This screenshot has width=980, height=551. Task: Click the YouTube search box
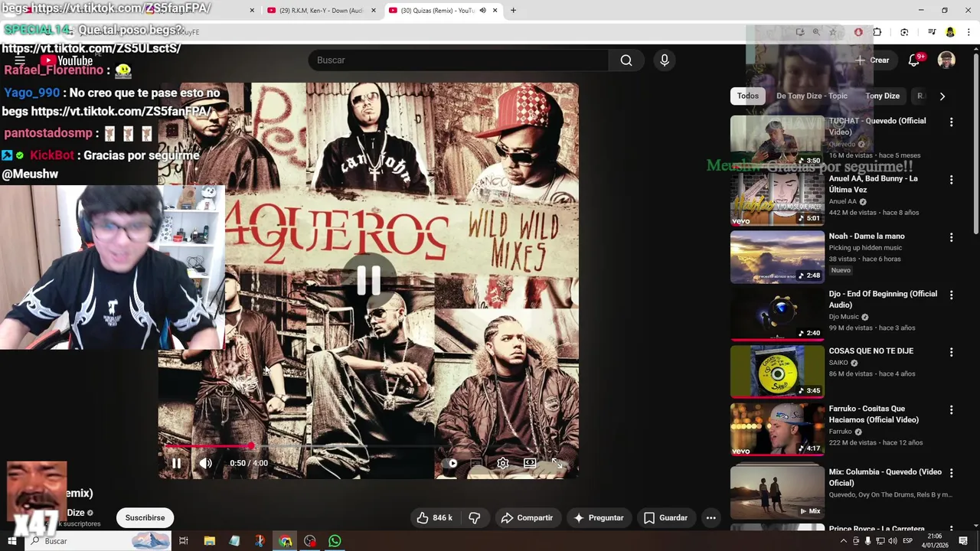click(459, 60)
